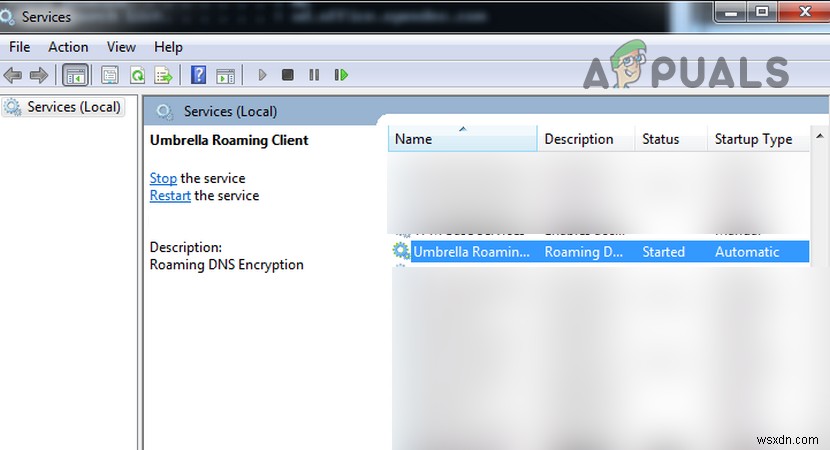This screenshot has height=450, width=830.
Task: Sort by the Description column header
Action: tap(586, 139)
